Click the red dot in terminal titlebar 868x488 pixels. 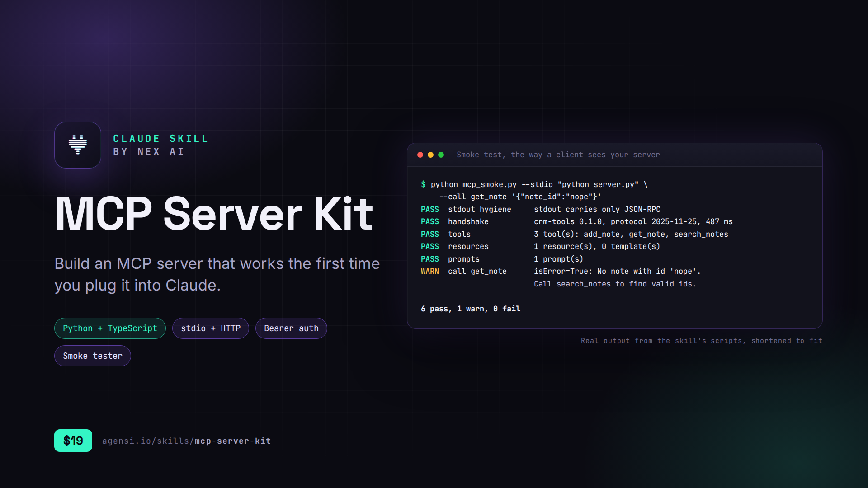420,155
